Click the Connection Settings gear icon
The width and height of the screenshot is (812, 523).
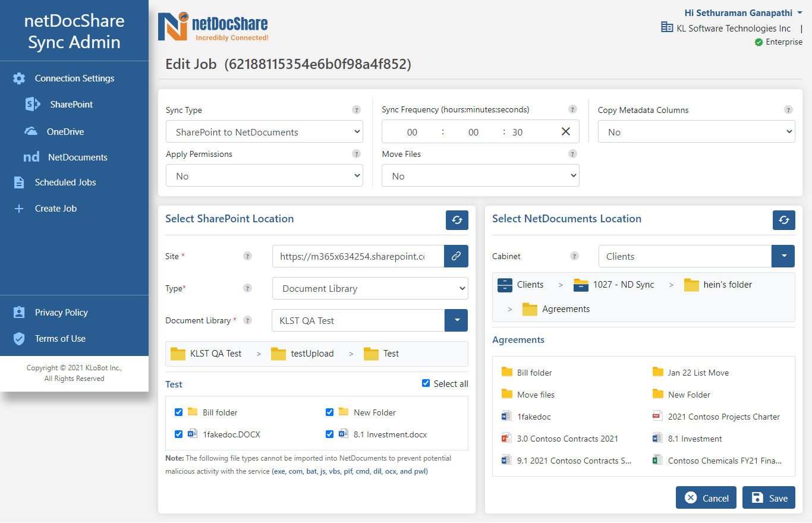[19, 78]
